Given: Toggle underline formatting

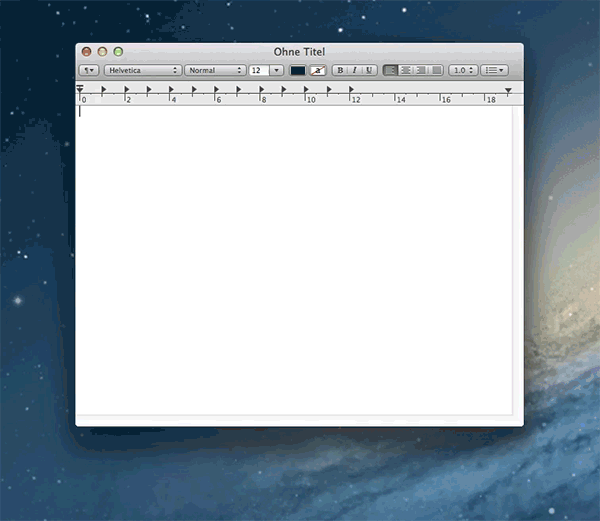Looking at the screenshot, I should pyautogui.click(x=369, y=70).
